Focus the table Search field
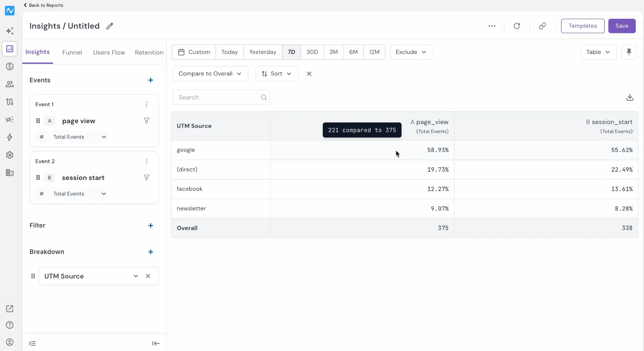 (x=221, y=97)
